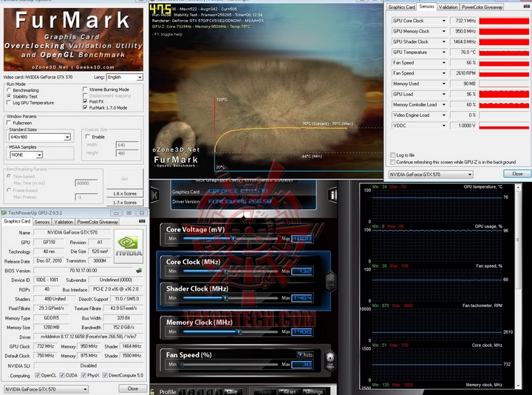Expand the VDDC sensor dropdown
The width and height of the screenshot is (532, 395).
(443, 126)
